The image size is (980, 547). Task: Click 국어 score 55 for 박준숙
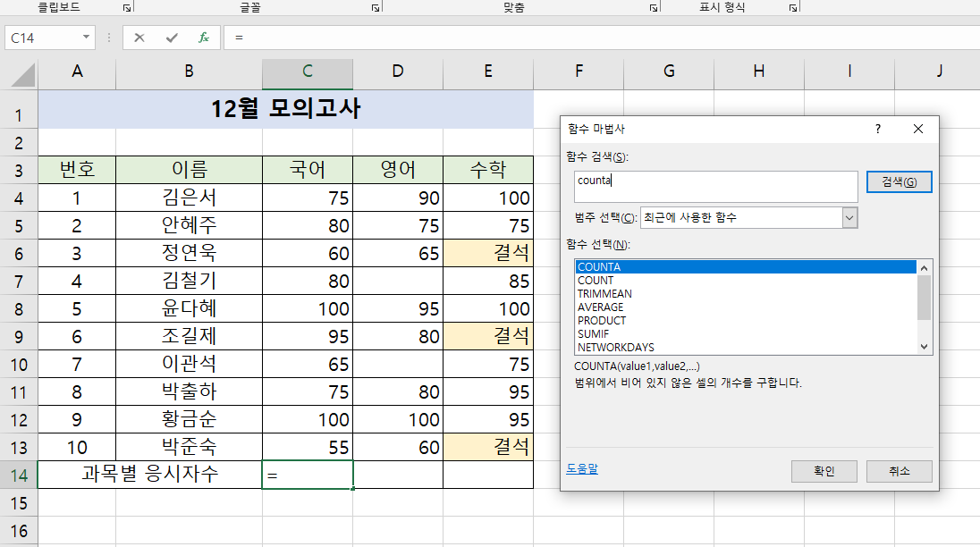308,447
